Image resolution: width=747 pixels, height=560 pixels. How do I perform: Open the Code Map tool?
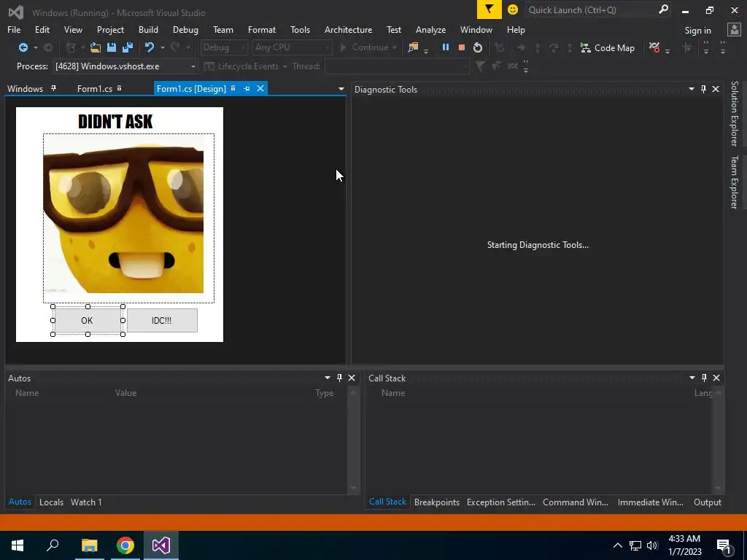click(x=608, y=47)
